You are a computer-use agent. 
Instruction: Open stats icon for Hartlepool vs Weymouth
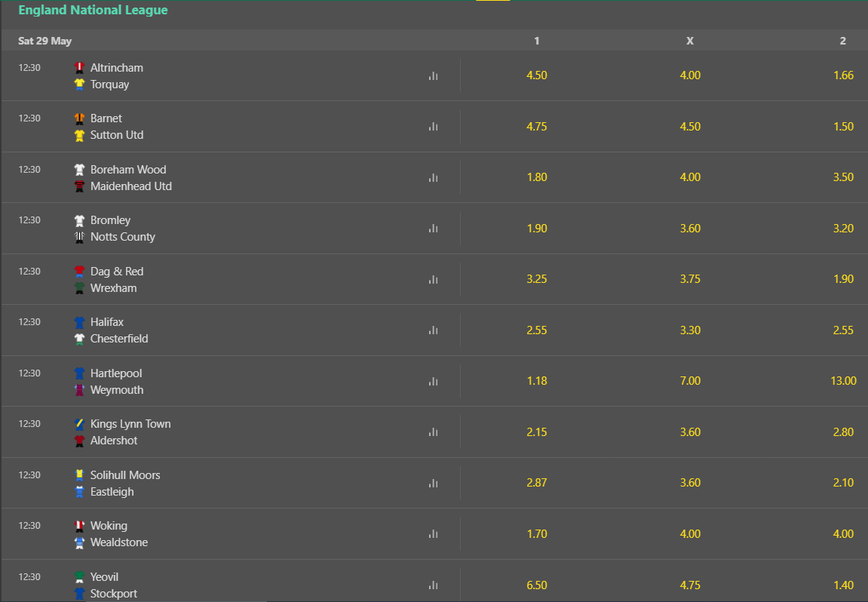[433, 382]
